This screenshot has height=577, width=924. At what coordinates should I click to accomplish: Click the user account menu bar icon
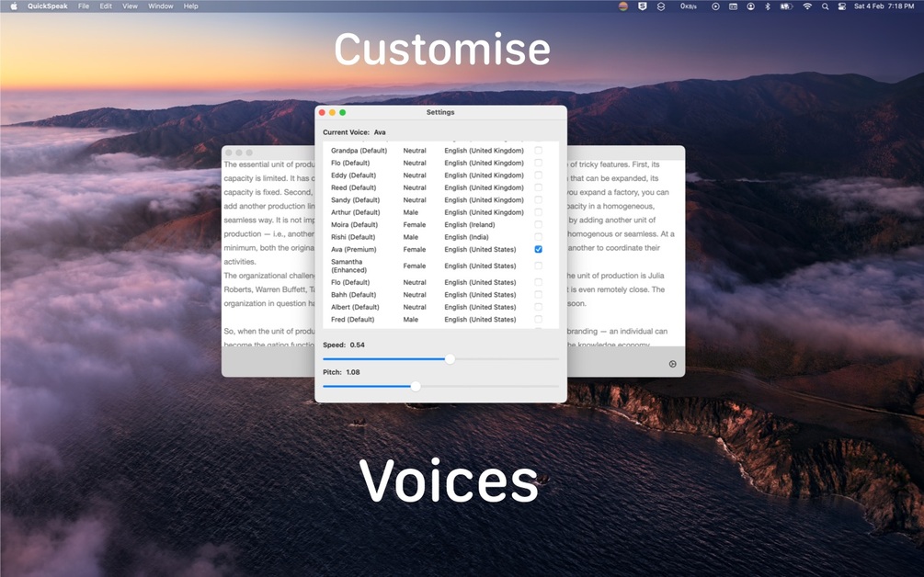pos(751,6)
